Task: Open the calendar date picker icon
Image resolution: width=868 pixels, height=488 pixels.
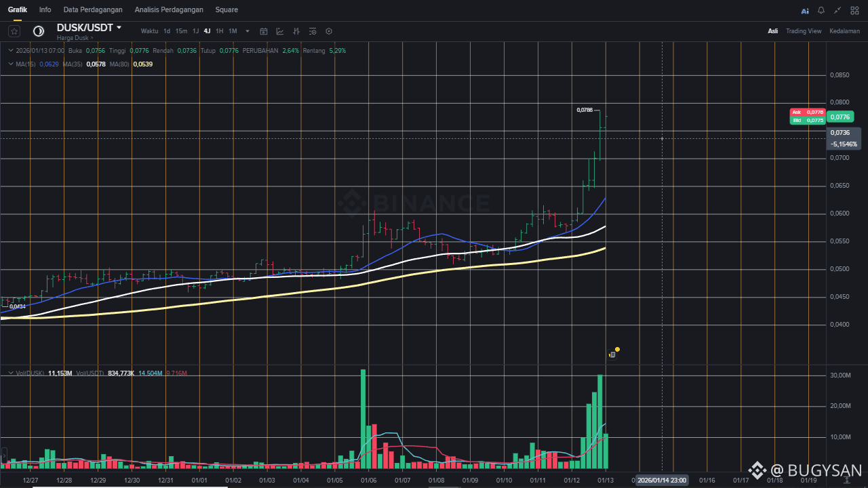Action: click(x=264, y=31)
